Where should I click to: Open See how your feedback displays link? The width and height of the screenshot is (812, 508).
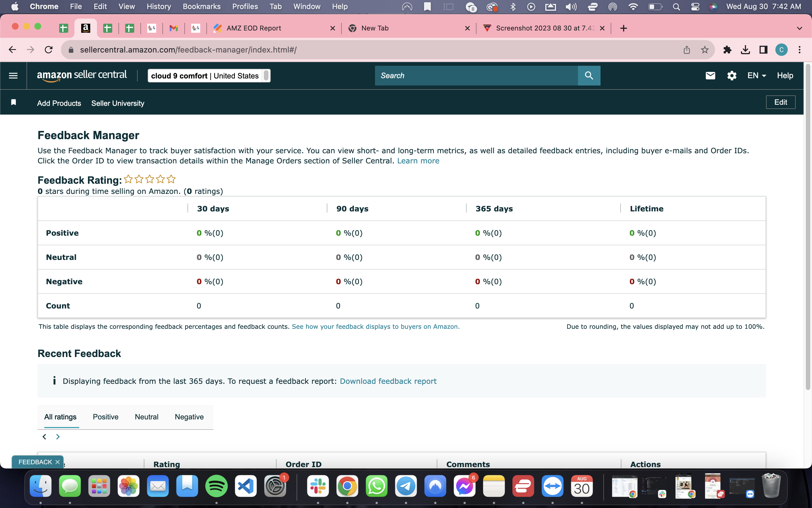[x=376, y=327]
